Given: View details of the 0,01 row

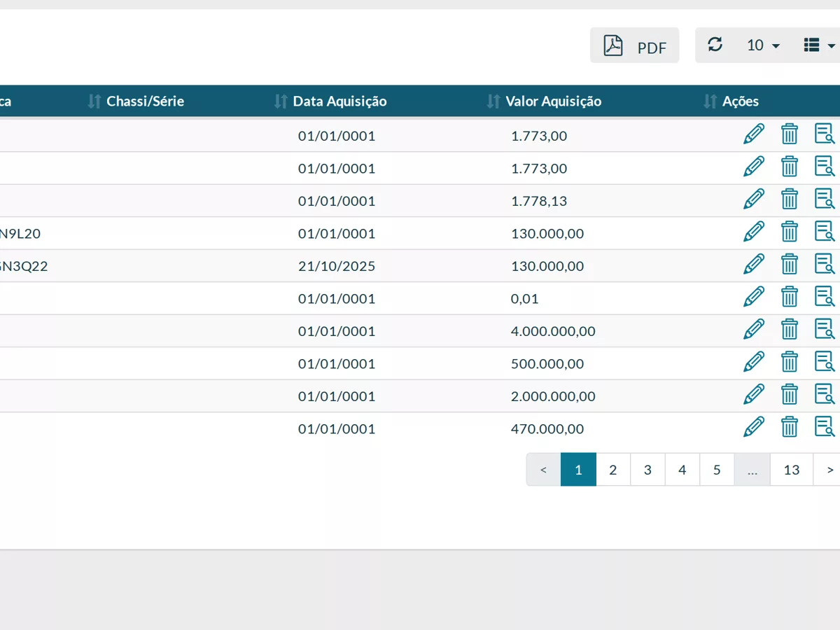Looking at the screenshot, I should click(x=825, y=297).
